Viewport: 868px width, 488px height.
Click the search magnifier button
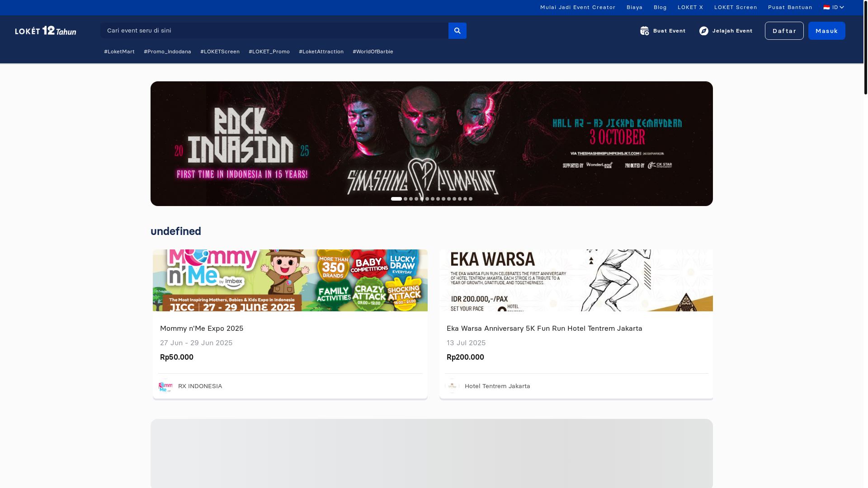tap(457, 31)
